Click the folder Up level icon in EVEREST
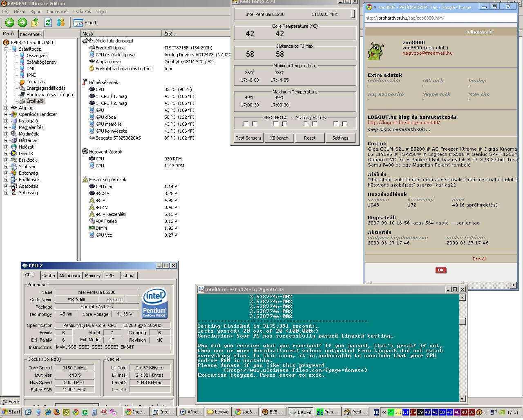The image size is (523, 420). (35, 22)
